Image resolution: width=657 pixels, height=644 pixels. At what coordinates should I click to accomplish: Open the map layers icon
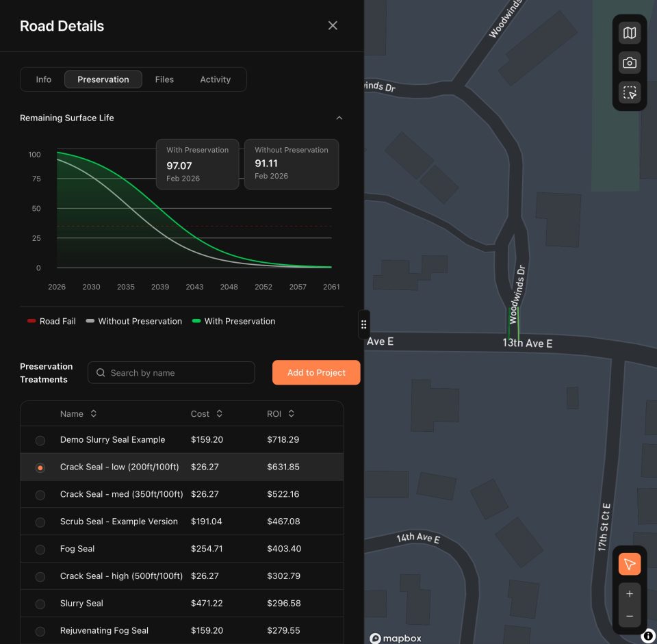coord(629,33)
